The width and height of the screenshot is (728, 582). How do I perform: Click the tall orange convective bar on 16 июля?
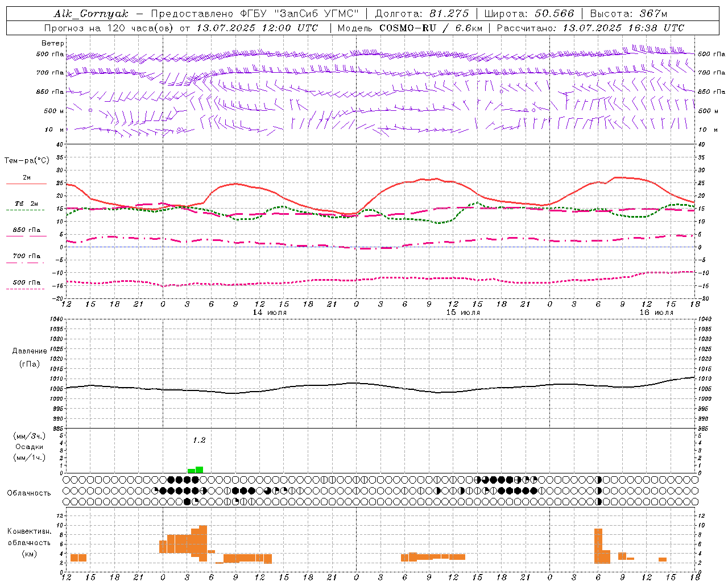(598, 546)
